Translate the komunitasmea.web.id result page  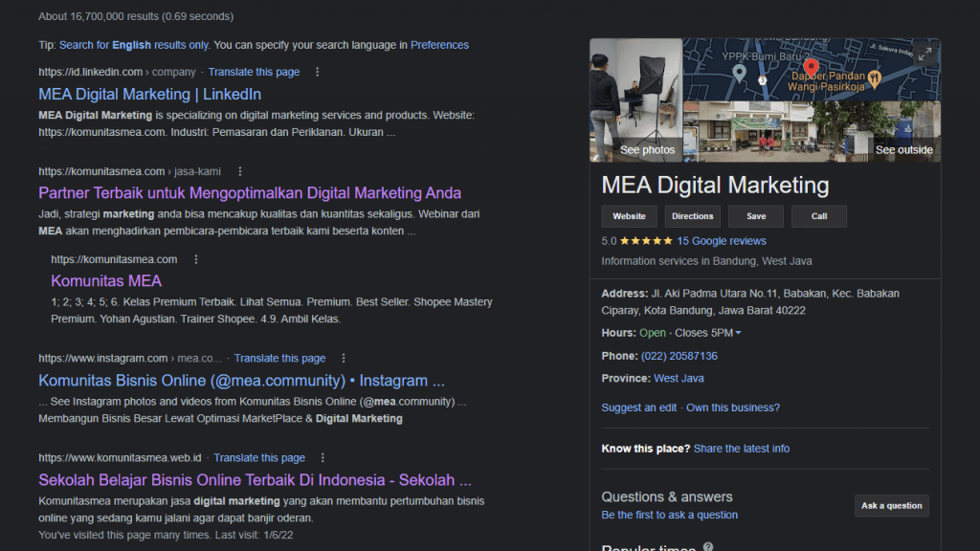coord(259,458)
